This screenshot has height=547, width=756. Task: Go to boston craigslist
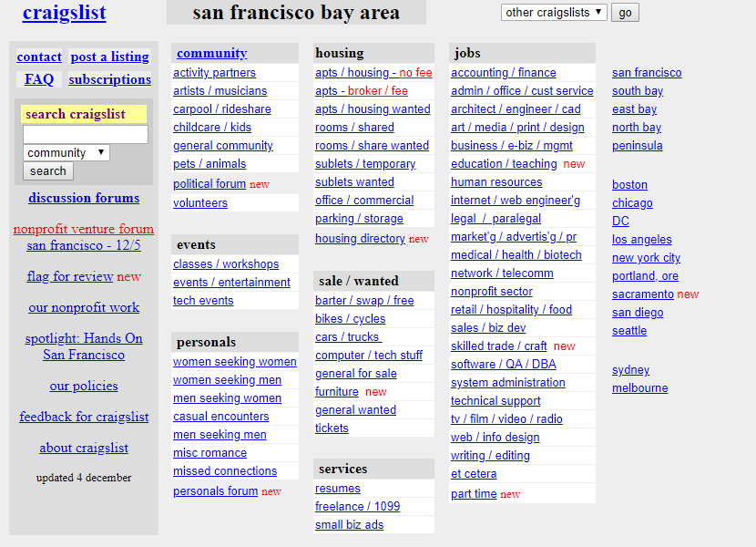(629, 184)
